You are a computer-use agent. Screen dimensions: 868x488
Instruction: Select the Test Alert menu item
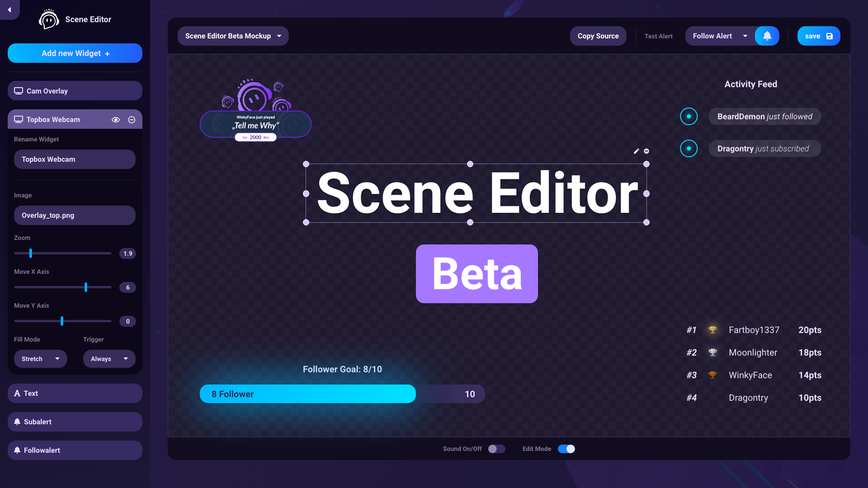point(658,36)
